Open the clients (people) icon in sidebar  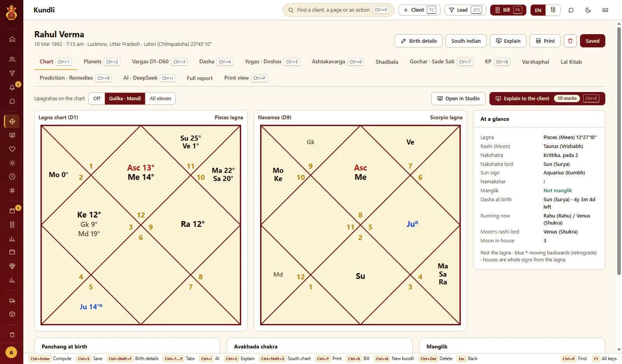[12, 59]
